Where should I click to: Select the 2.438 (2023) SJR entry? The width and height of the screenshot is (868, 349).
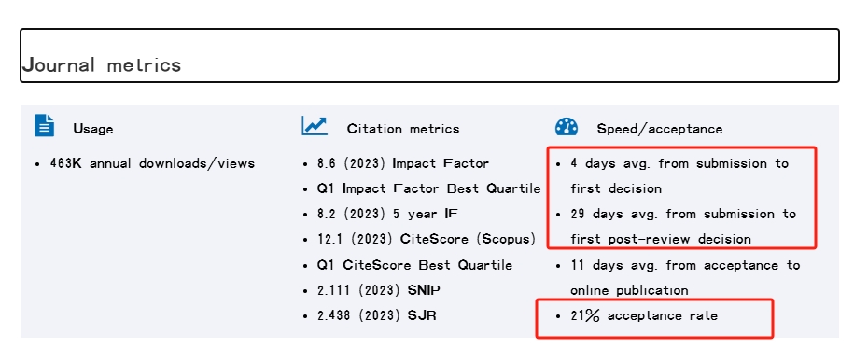pos(376,315)
